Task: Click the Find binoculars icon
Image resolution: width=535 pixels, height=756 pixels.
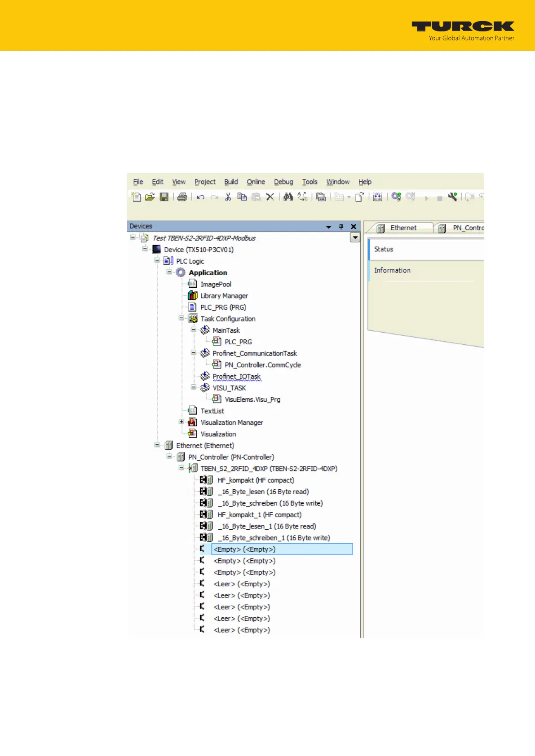Action: (288, 197)
